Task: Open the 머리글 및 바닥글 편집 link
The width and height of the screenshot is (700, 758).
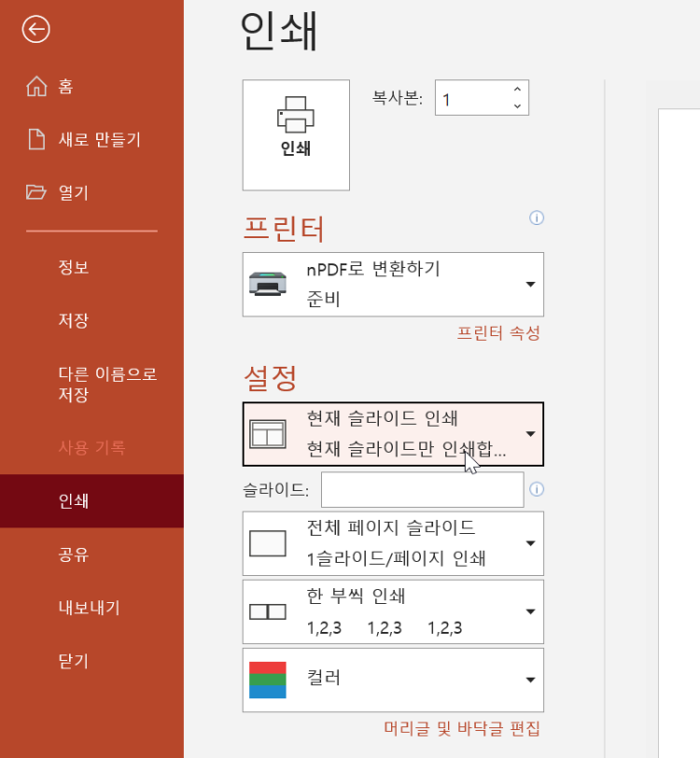Action: 462,728
